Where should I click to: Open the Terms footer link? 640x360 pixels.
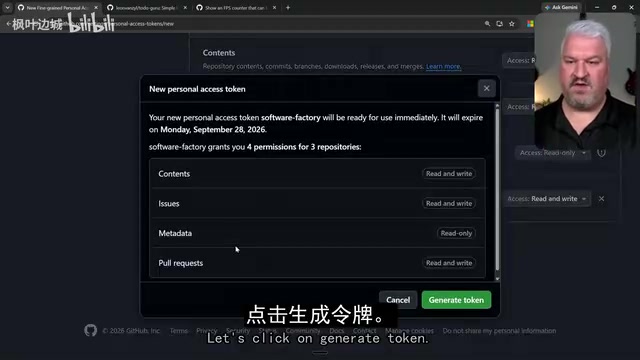pos(179,331)
